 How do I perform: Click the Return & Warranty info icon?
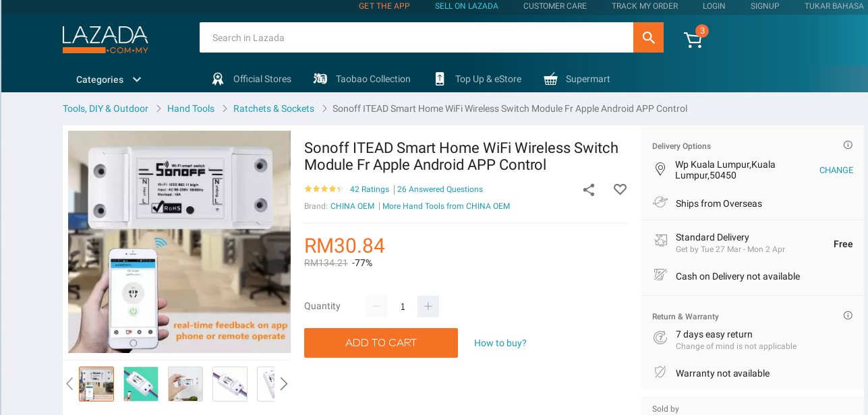tap(848, 315)
